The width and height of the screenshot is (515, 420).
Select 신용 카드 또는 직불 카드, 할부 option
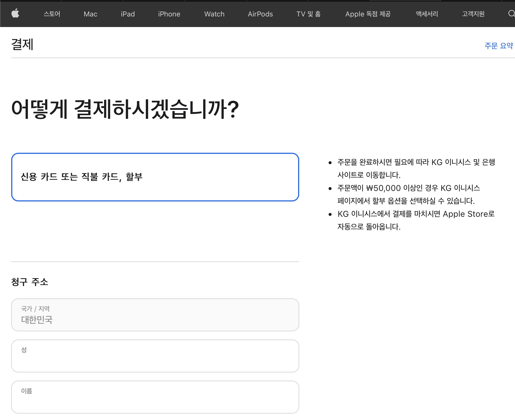coord(155,177)
